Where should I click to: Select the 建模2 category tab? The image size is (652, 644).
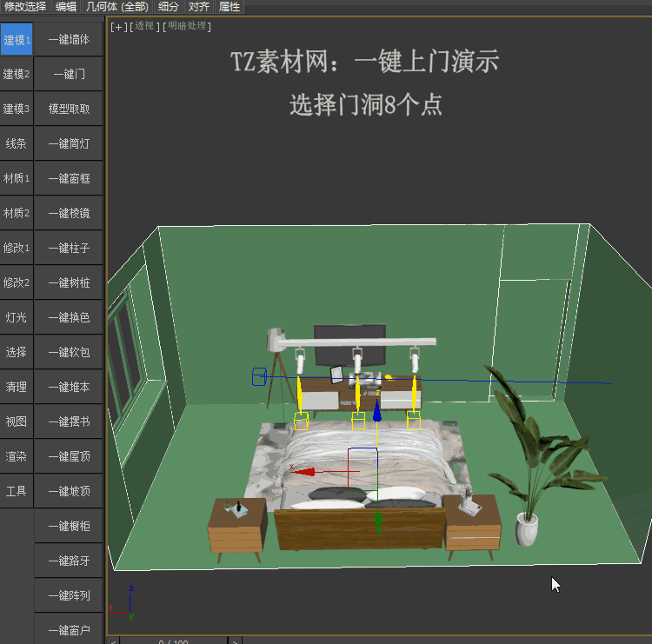[17, 74]
